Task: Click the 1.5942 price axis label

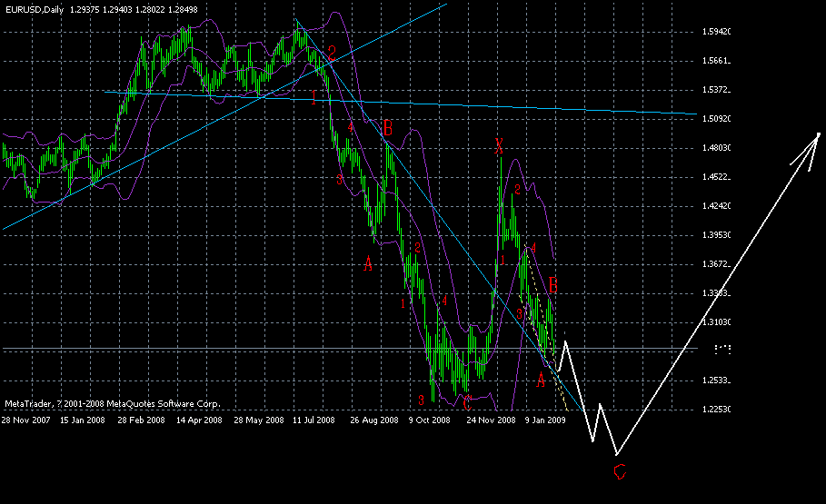Action: point(716,32)
